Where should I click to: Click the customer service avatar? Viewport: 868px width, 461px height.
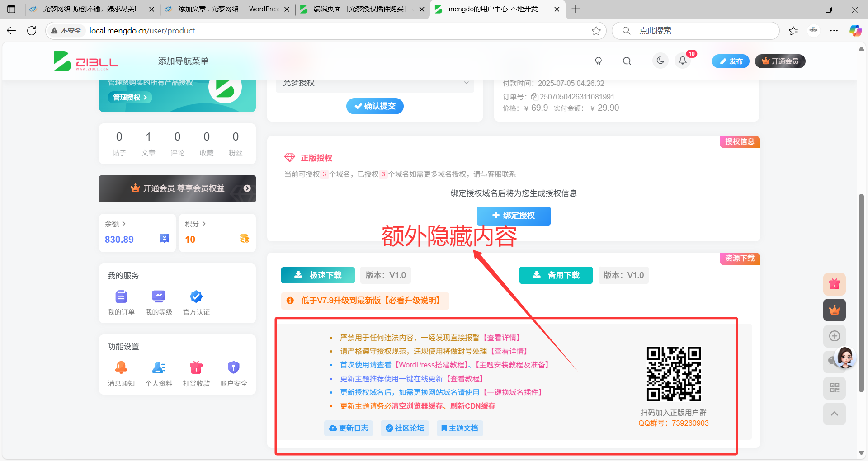pos(844,358)
